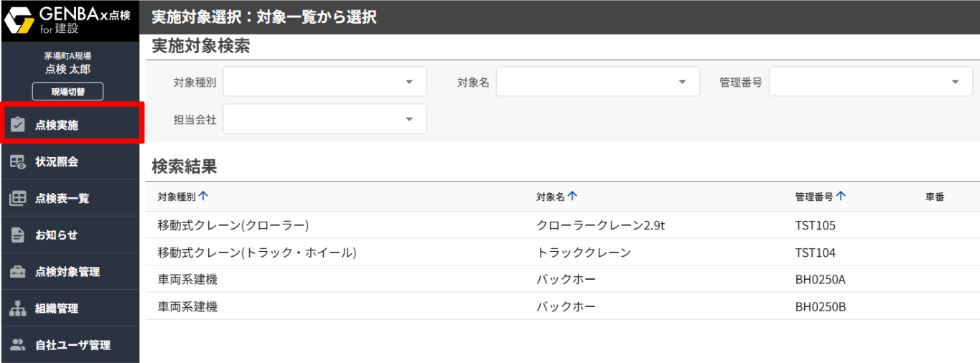Open the 管理番号 dropdown list

coord(956,82)
